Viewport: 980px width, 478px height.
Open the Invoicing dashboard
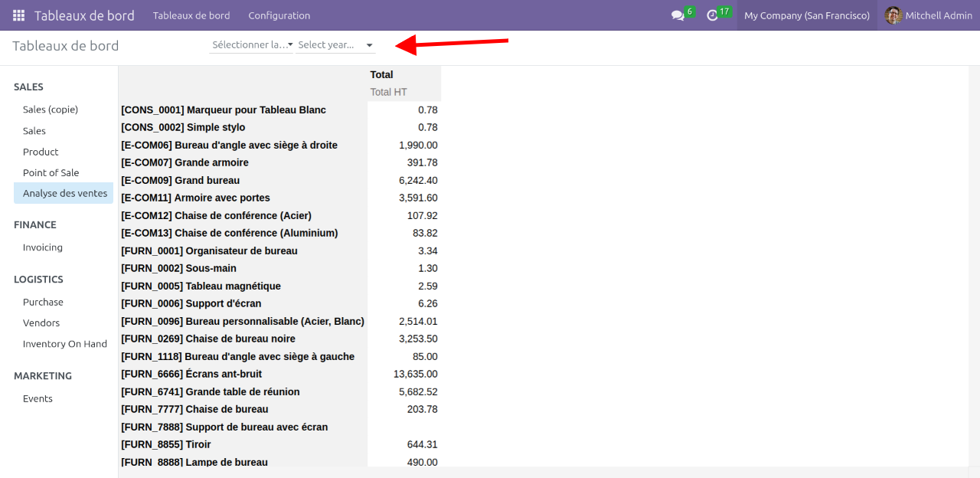pyautogui.click(x=43, y=247)
